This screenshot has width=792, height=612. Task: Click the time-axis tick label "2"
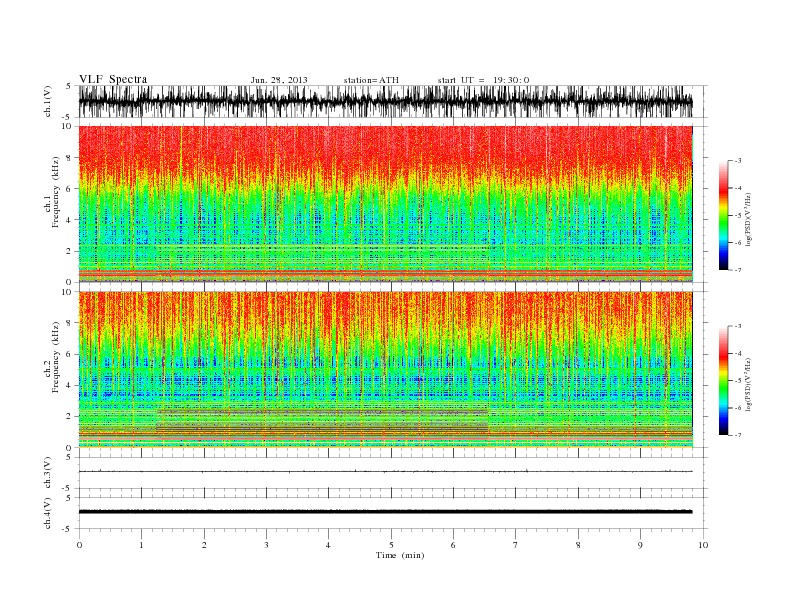point(204,545)
